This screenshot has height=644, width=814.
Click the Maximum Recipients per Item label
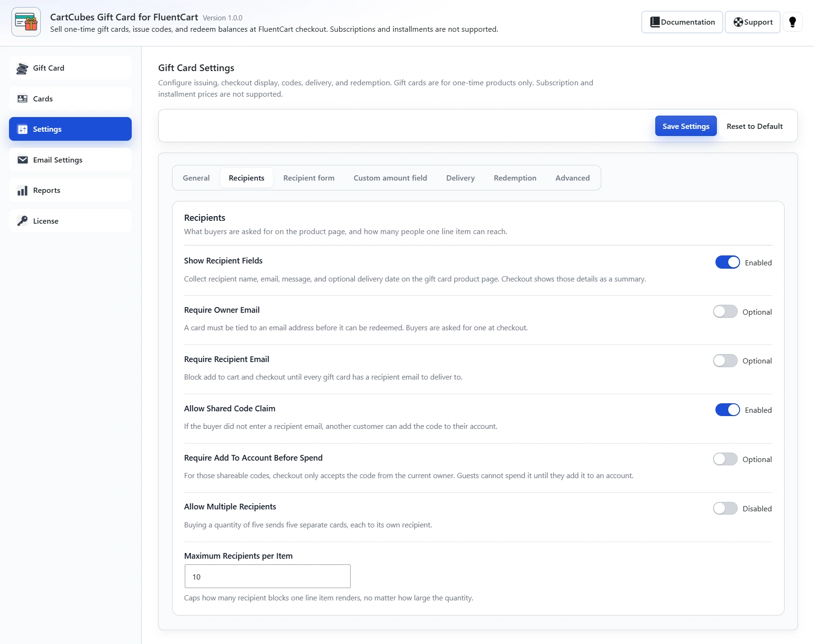click(238, 556)
